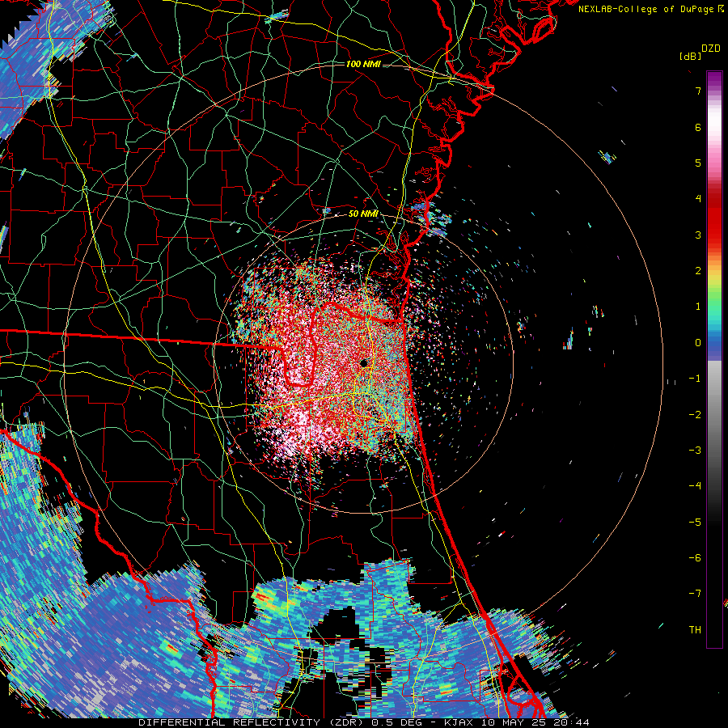728x728 pixels.
Task: Click the -6 value on the legend
Action: 695,558
